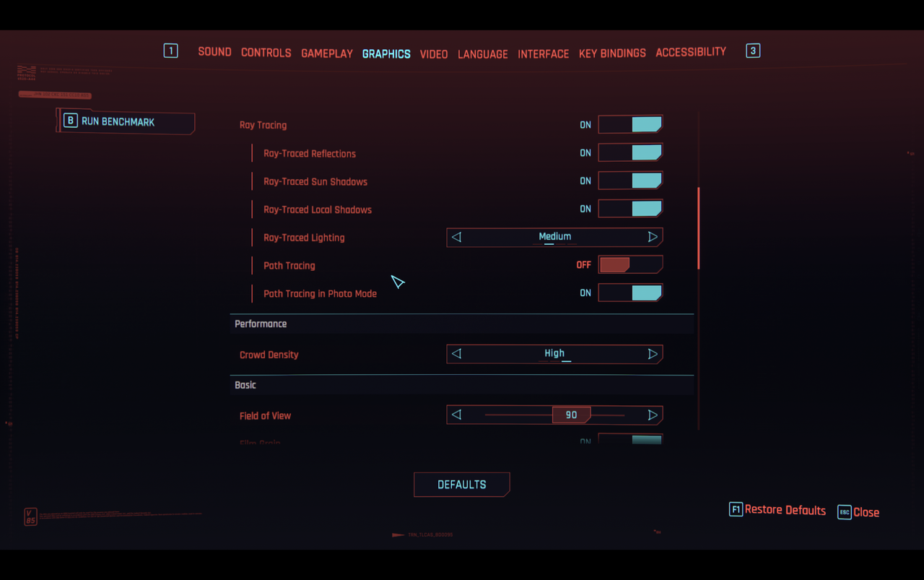This screenshot has height=580, width=924.
Task: Increase Crowd Density with right arrow
Action: click(x=653, y=354)
